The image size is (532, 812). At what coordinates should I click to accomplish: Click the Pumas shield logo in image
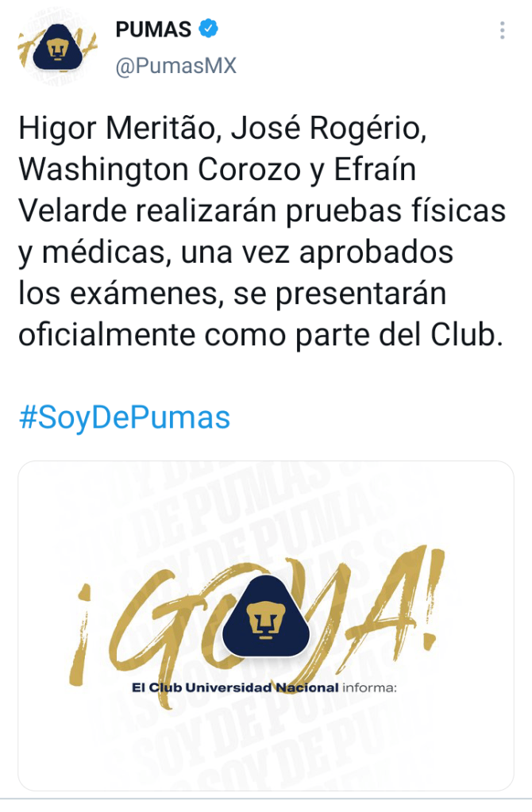tap(266, 616)
